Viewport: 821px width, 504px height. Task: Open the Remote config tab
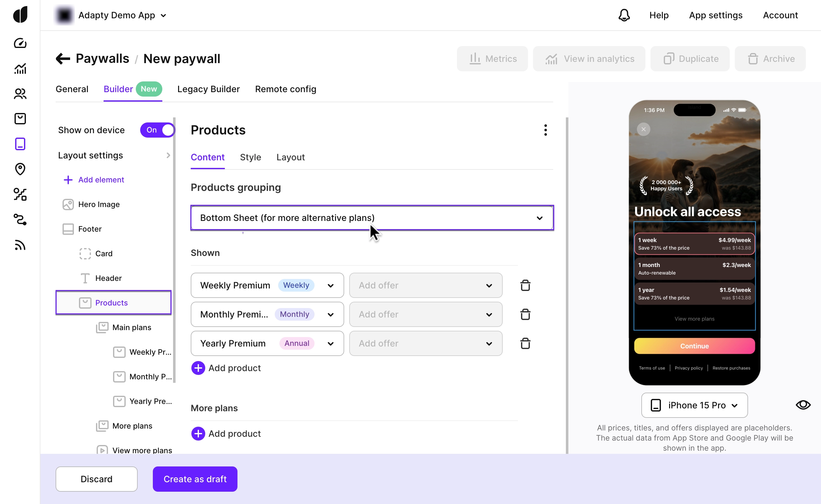pos(285,89)
